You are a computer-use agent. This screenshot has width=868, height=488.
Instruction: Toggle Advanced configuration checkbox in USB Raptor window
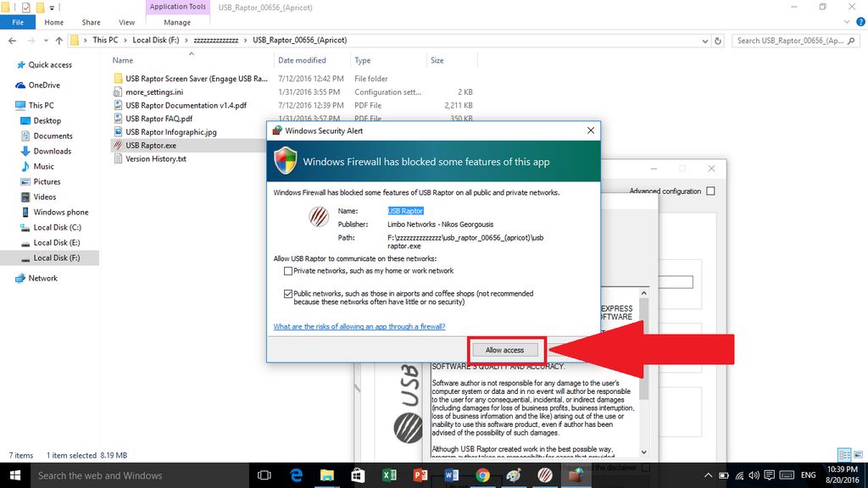[711, 191]
